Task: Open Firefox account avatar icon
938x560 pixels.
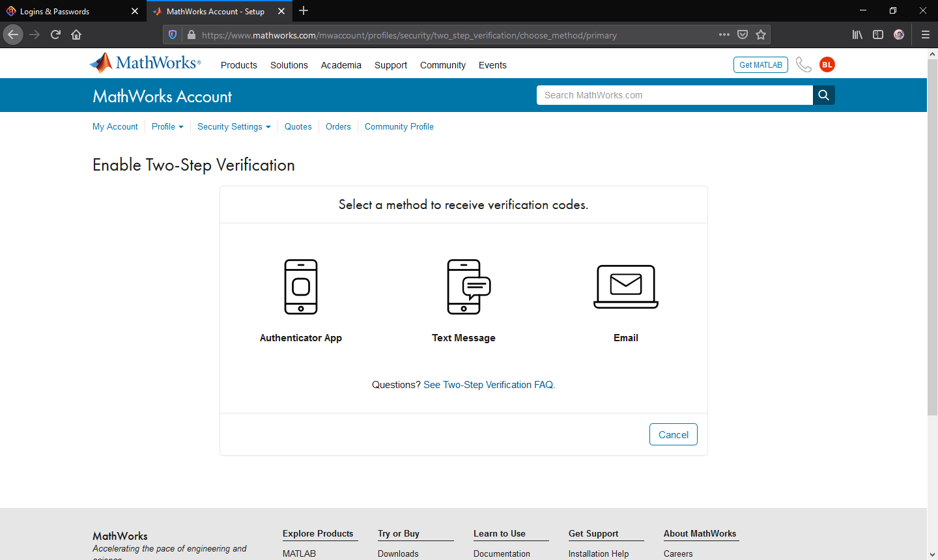Action: coord(899,35)
